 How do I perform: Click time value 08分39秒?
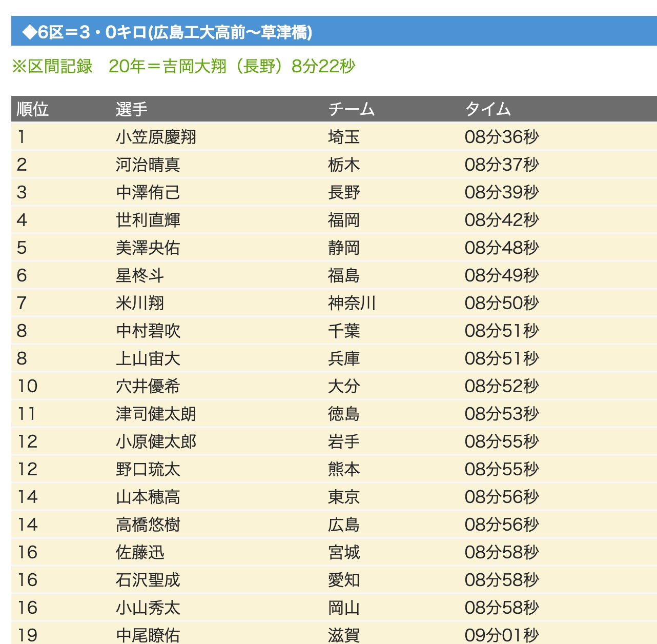[502, 192]
